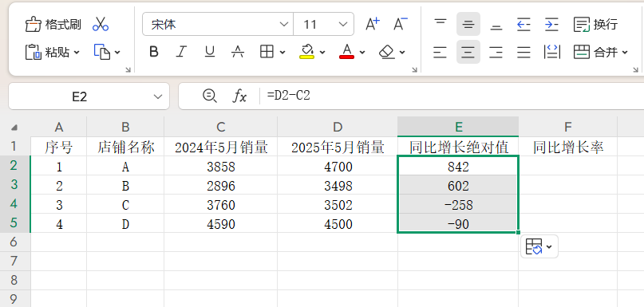Click the Clear eraser icon

coord(386,52)
